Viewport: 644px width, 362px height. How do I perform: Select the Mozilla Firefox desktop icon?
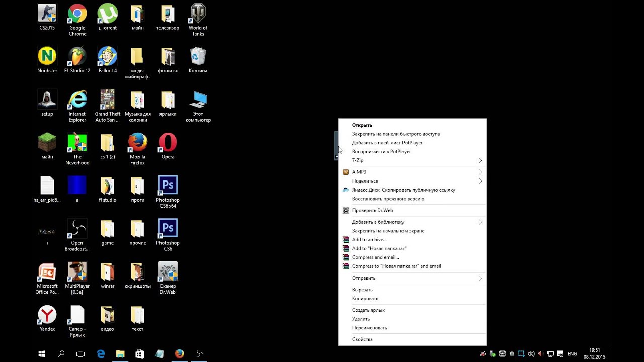tap(137, 149)
